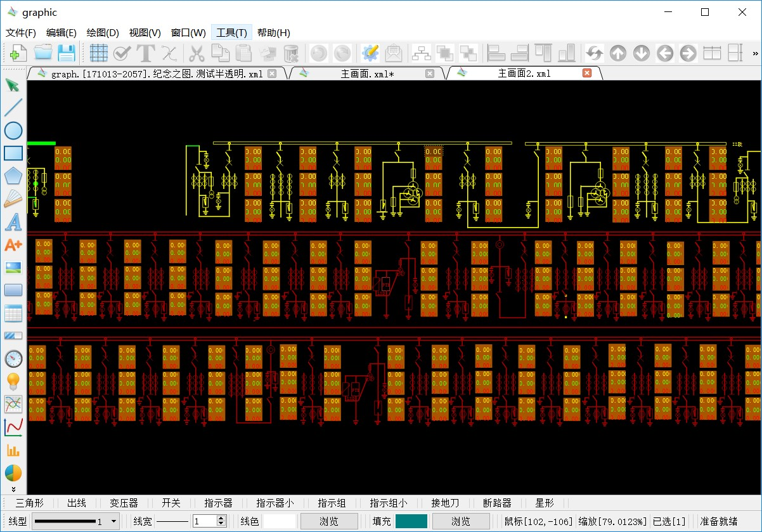Select the clock gauge widget tool
The image size is (762, 532).
click(x=13, y=359)
